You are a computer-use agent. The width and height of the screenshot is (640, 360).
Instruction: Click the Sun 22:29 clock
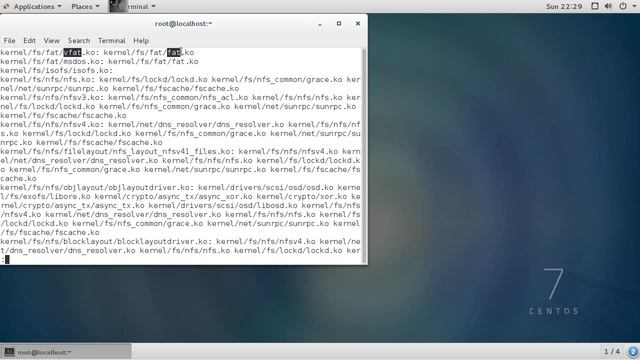click(x=564, y=7)
